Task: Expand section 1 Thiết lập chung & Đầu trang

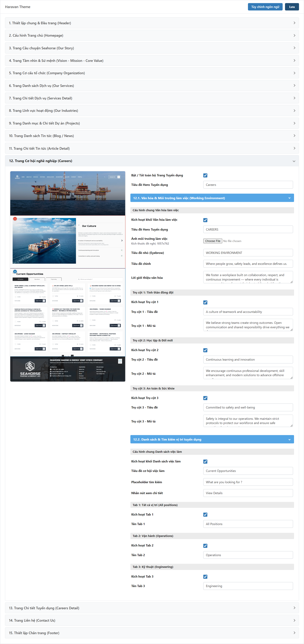Action: point(152,23)
